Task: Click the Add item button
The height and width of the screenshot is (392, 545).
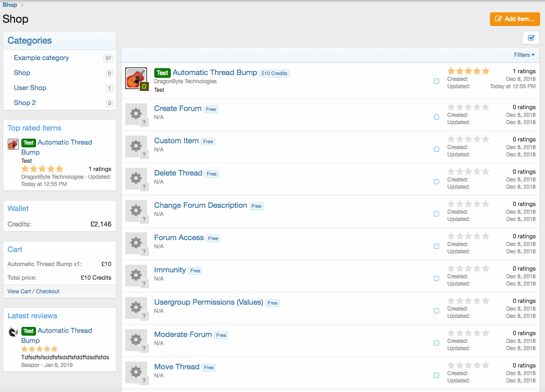Action: pos(514,19)
